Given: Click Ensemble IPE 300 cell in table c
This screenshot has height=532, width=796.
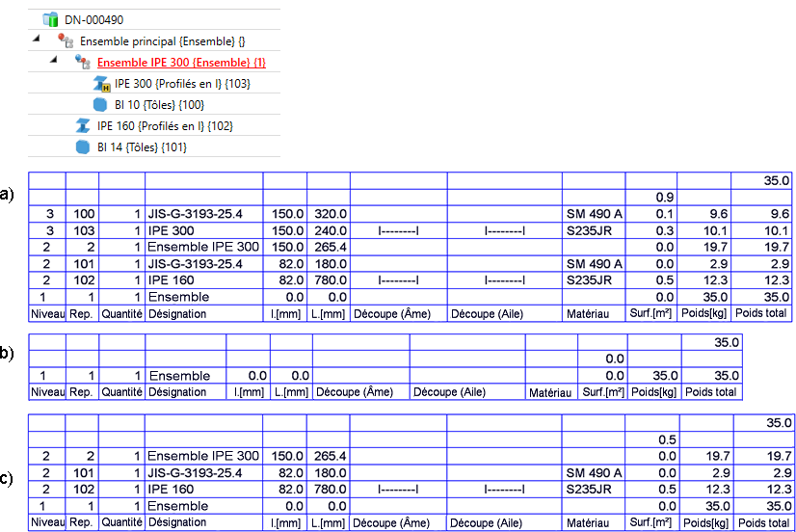Looking at the screenshot, I should [x=203, y=456].
